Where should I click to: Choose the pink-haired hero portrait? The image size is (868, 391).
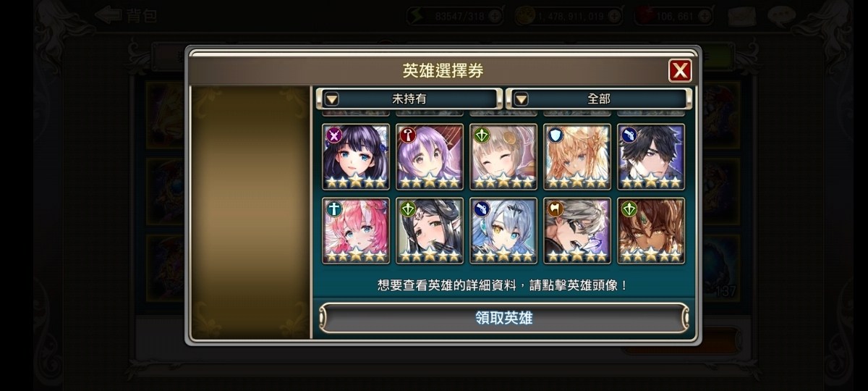355,230
